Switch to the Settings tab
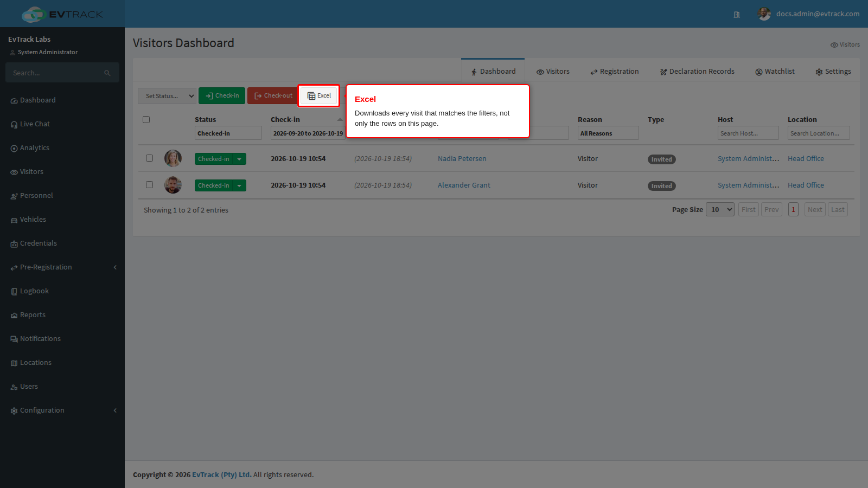The width and height of the screenshot is (868, 488). [833, 72]
